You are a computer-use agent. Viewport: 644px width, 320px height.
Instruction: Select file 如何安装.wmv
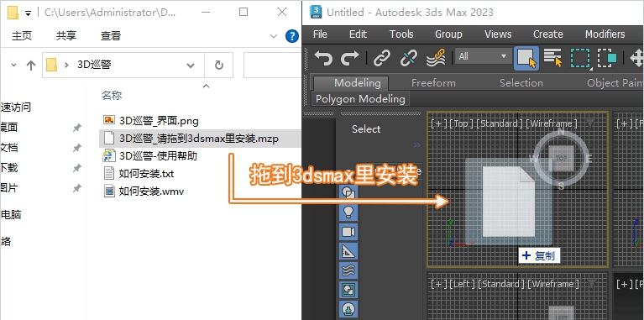coord(144,191)
